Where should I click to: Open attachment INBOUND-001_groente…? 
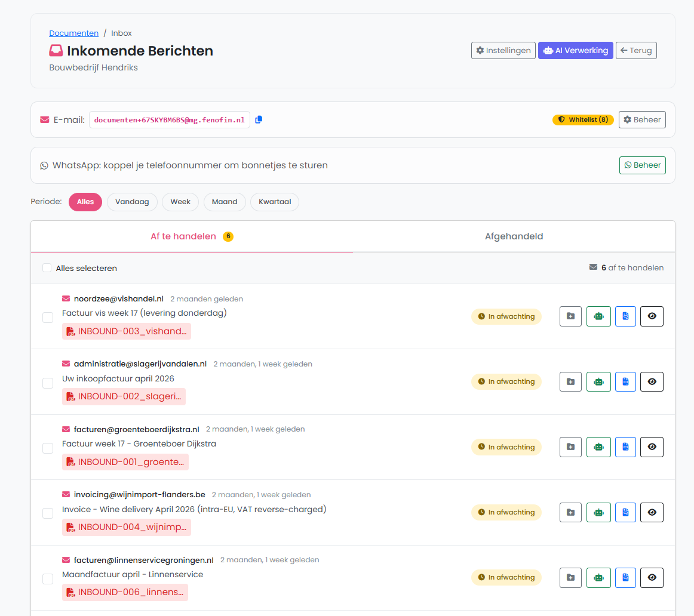click(x=125, y=461)
